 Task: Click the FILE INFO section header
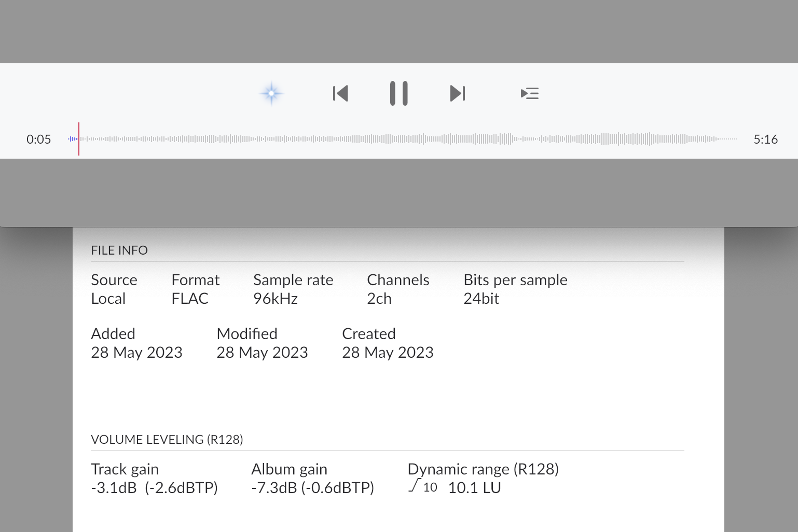(x=119, y=250)
